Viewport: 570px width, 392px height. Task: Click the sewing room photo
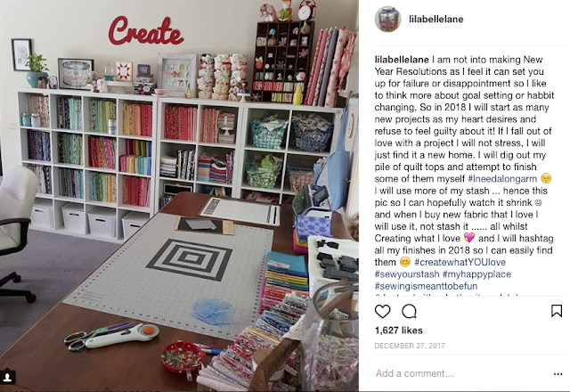179,196
